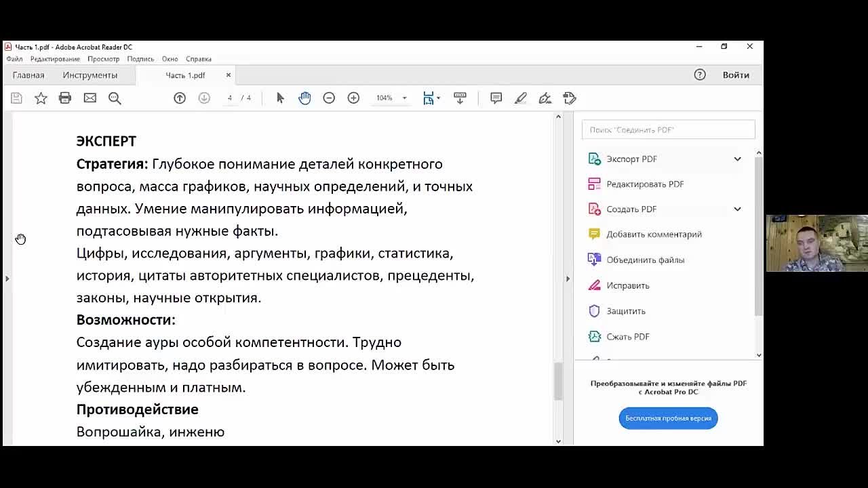Viewport: 868px width, 488px height.
Task: Click the Возможности: heading text
Action: pos(125,320)
